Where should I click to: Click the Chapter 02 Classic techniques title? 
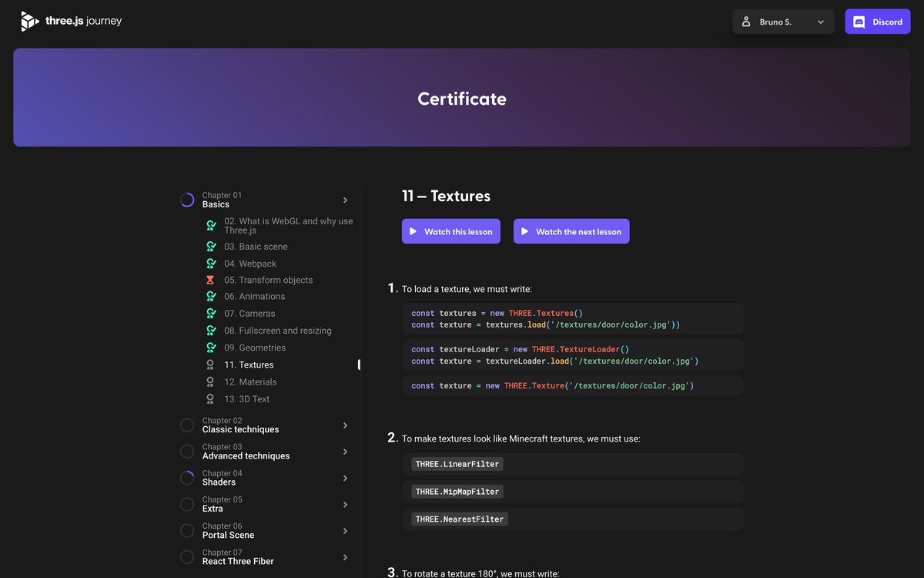pos(241,430)
